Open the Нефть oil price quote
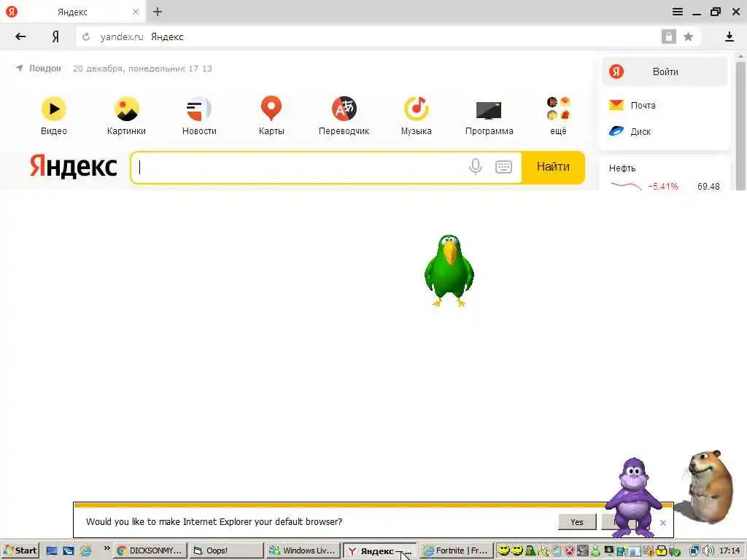 point(622,168)
